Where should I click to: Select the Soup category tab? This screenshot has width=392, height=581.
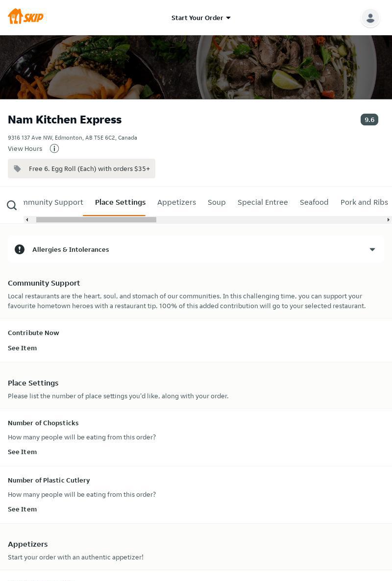click(x=217, y=202)
